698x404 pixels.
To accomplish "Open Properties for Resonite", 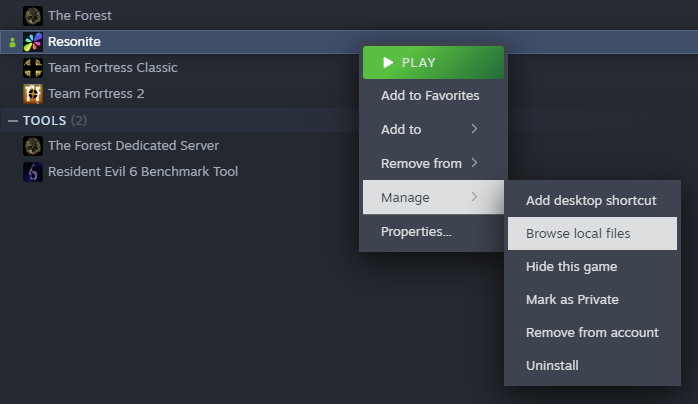I will coord(416,232).
